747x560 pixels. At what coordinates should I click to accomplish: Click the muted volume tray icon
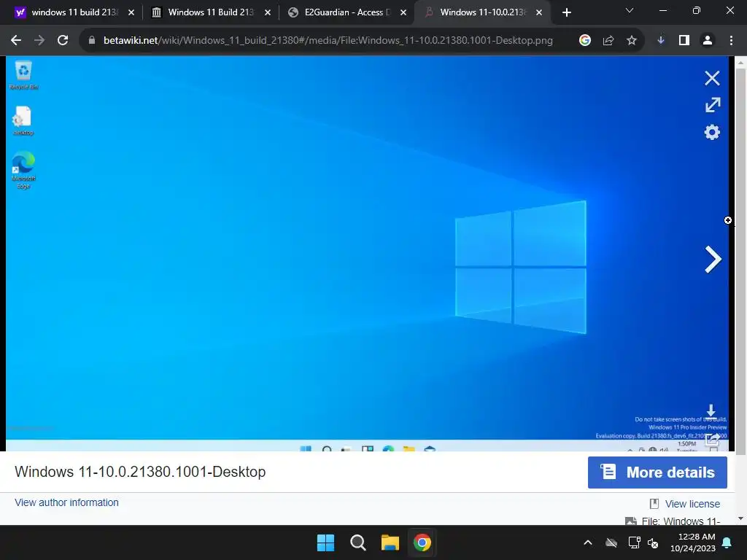tap(653, 542)
